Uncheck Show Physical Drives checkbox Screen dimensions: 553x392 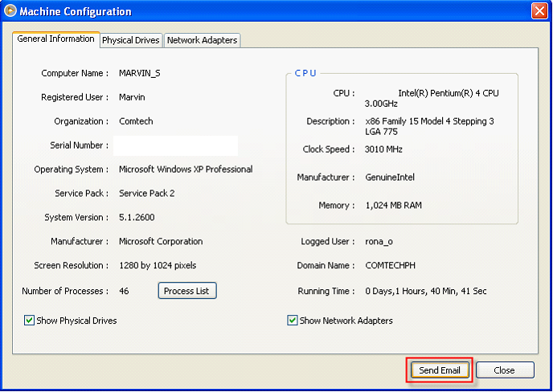pyautogui.click(x=29, y=320)
